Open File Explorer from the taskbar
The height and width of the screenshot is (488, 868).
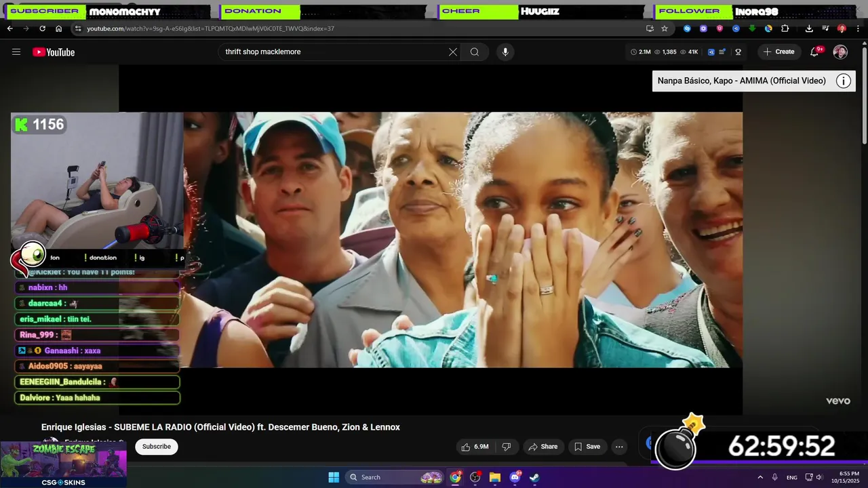click(x=495, y=477)
